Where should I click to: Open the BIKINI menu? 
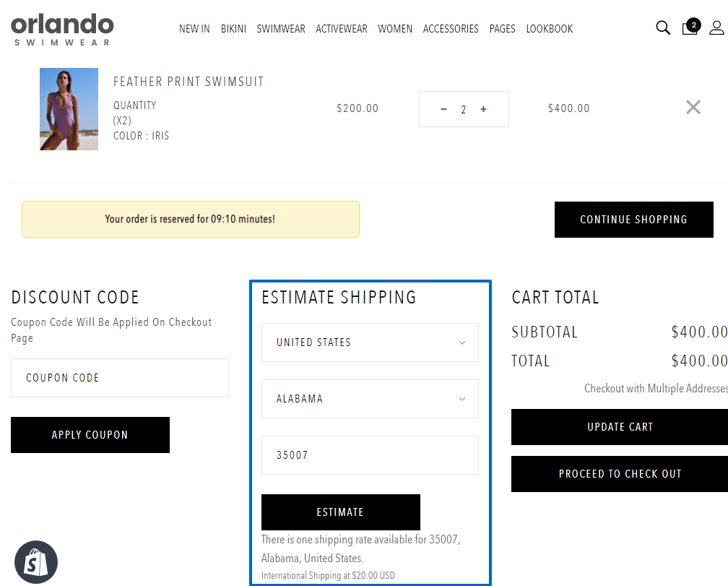pyautogui.click(x=233, y=29)
